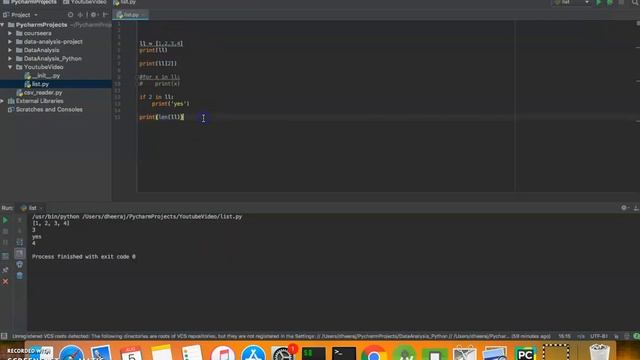Expand the DataAnalysis_Python folder

10,59
